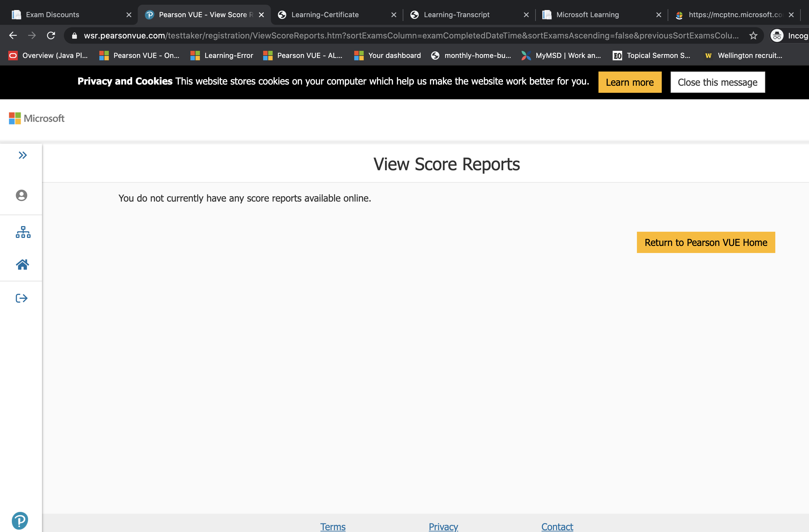The width and height of the screenshot is (809, 532).
Task: Open the MyMSD | Work an... bookmark
Action: coord(562,55)
